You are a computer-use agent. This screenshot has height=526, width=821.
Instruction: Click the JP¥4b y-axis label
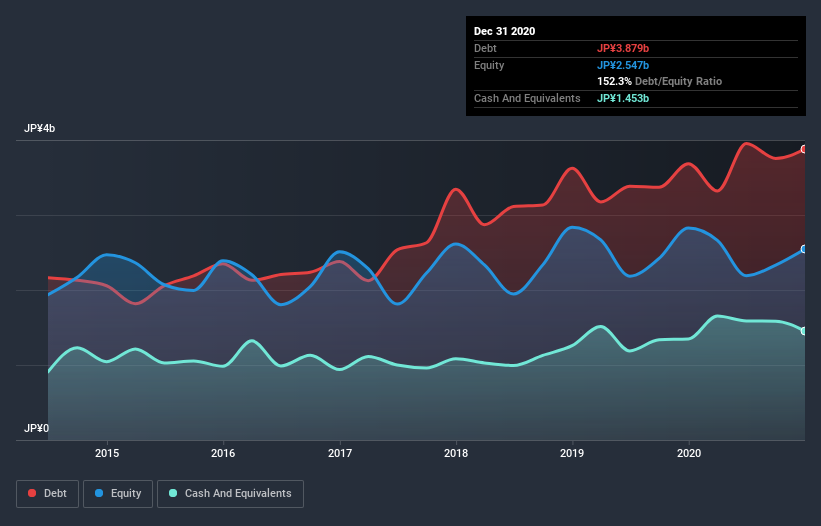pyautogui.click(x=39, y=128)
